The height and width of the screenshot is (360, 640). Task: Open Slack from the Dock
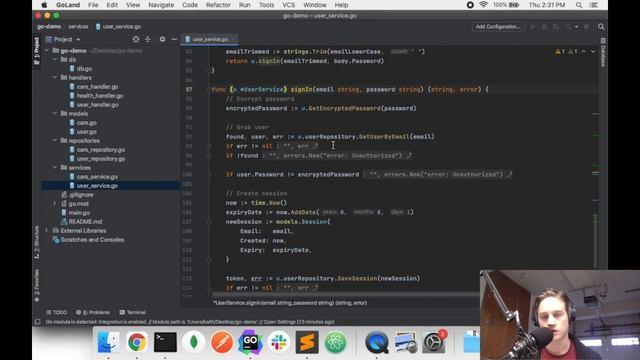(279, 342)
